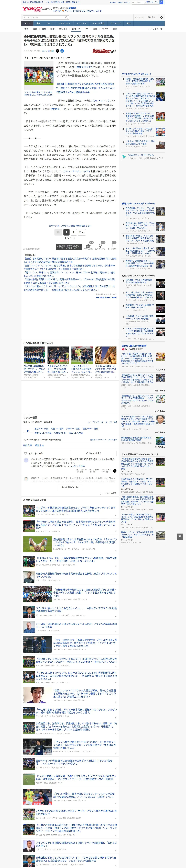The height and width of the screenshot is (868, 186).
Task: Click the なるほど reaction on the top comment
Action: [91, 471]
